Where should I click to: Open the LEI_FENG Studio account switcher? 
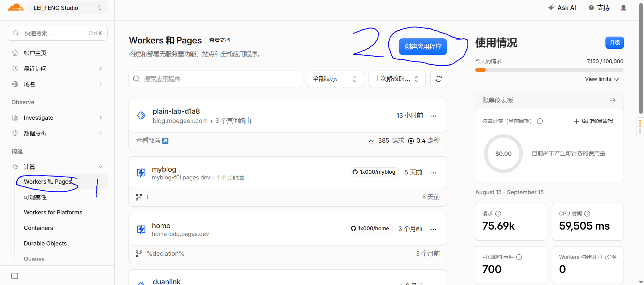pos(68,8)
